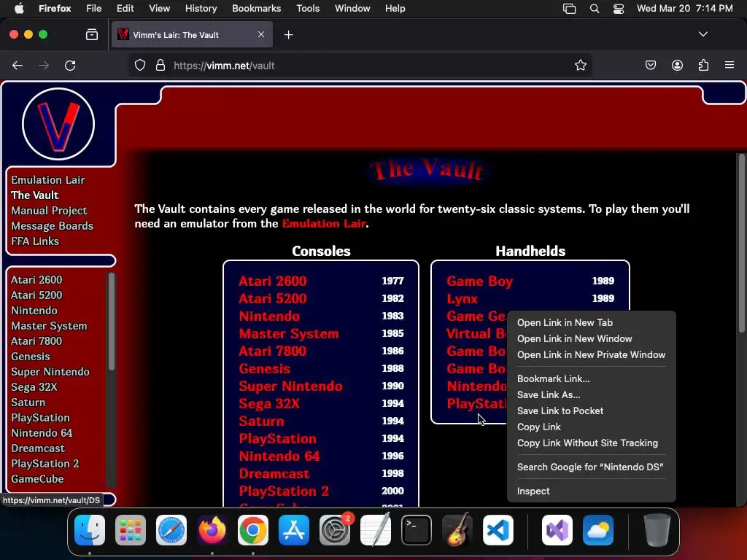Open Game Boy in Handhelds table

click(480, 281)
